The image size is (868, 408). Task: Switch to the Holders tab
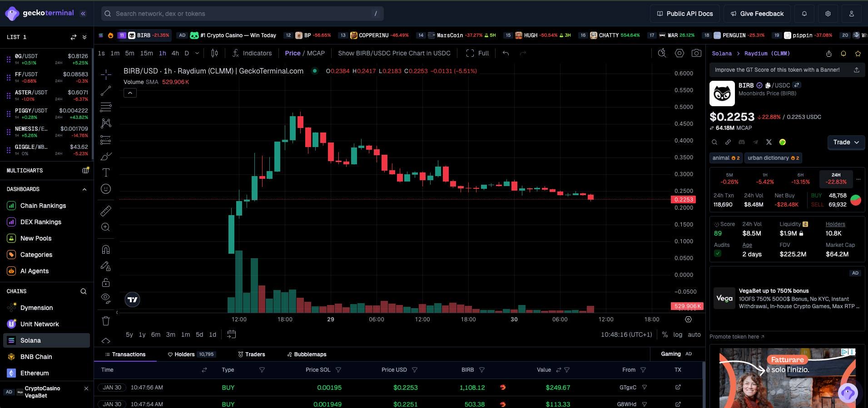(x=191, y=354)
